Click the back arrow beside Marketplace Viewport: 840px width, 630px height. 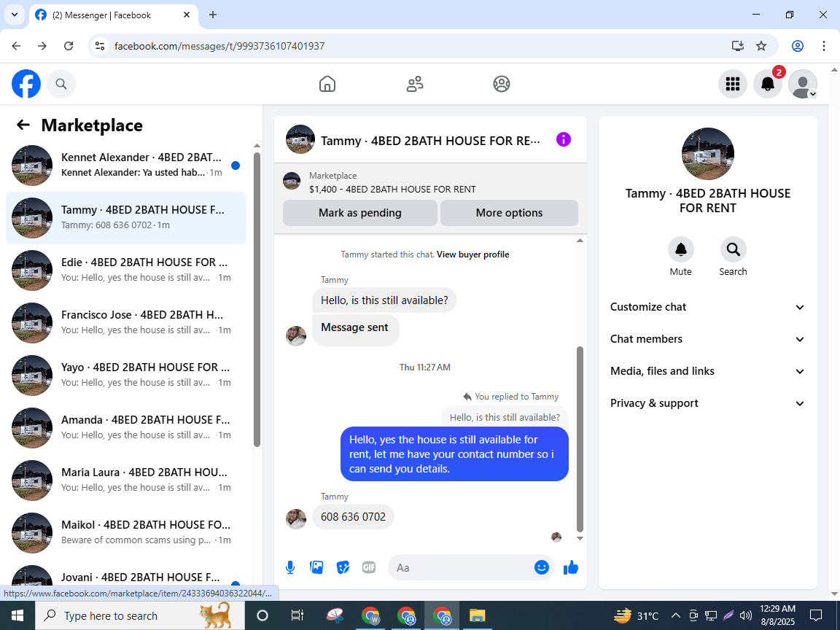(x=23, y=125)
